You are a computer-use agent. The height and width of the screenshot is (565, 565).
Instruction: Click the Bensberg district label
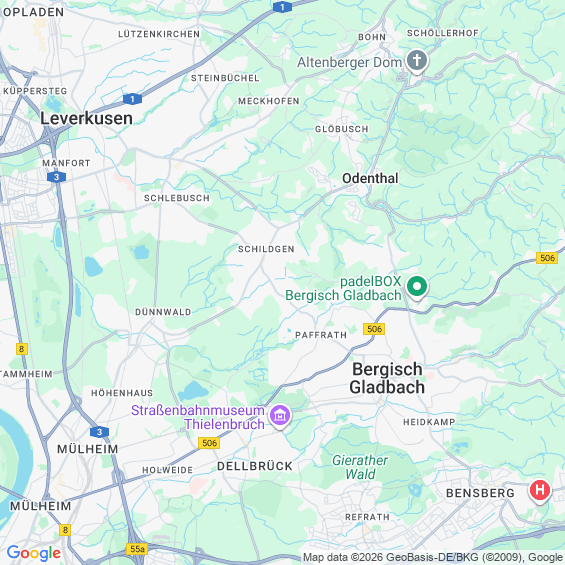coord(480,493)
